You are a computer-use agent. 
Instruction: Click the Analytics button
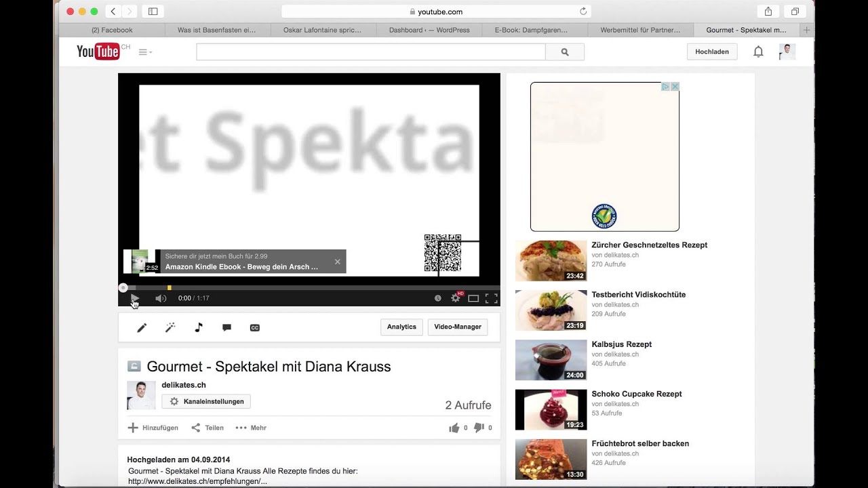click(x=401, y=327)
